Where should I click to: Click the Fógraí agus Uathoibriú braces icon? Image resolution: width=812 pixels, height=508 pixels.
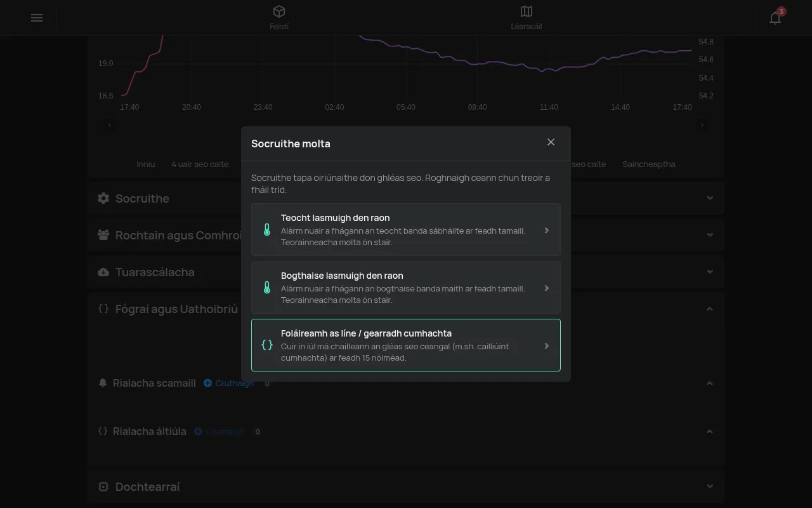click(103, 309)
